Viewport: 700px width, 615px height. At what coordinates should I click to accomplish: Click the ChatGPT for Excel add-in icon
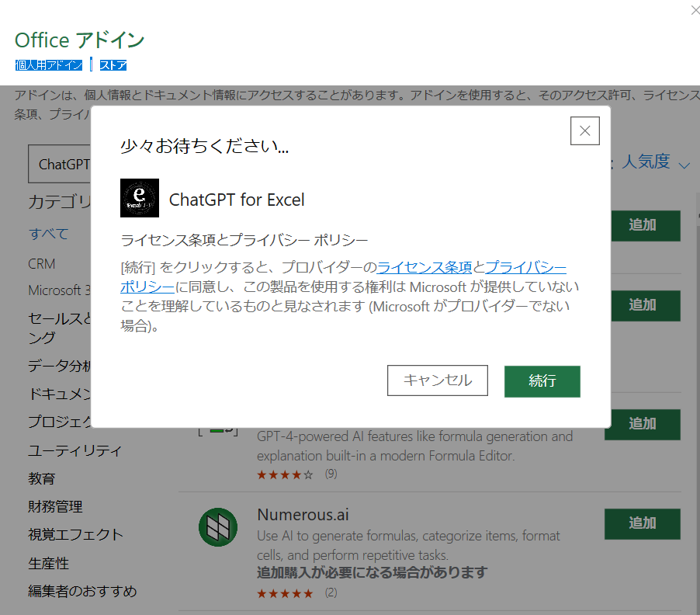pos(140,198)
